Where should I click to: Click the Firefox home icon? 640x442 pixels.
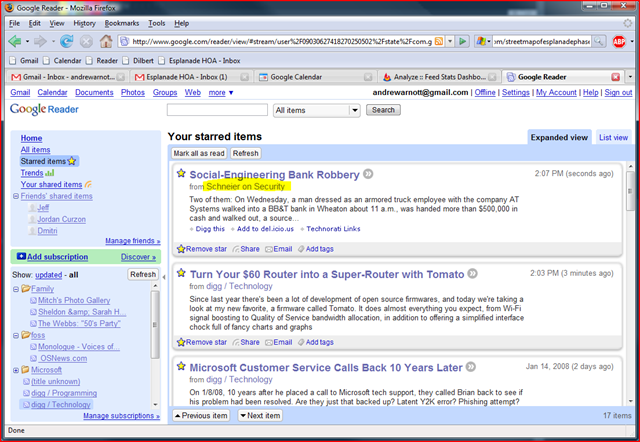pyautogui.click(x=106, y=41)
